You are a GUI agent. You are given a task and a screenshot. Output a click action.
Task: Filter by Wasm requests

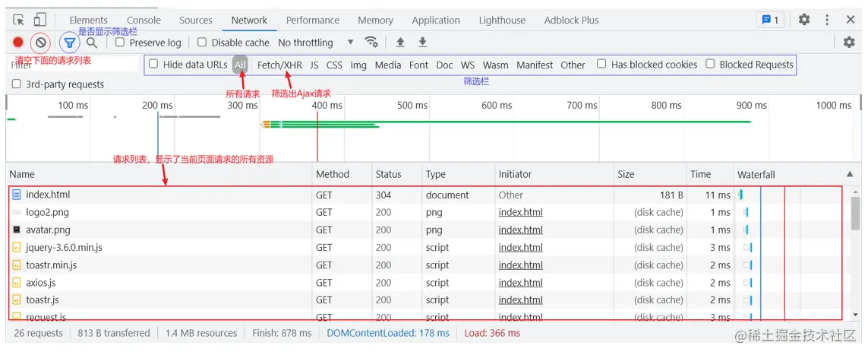(495, 65)
